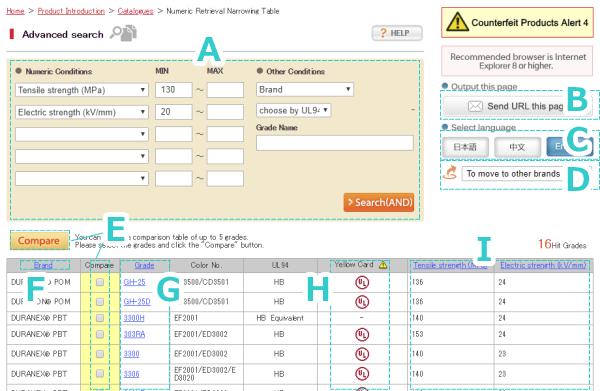The width and height of the screenshot is (600, 391).
Task: Open the UL yellow card for 3300
Action: click(362, 354)
